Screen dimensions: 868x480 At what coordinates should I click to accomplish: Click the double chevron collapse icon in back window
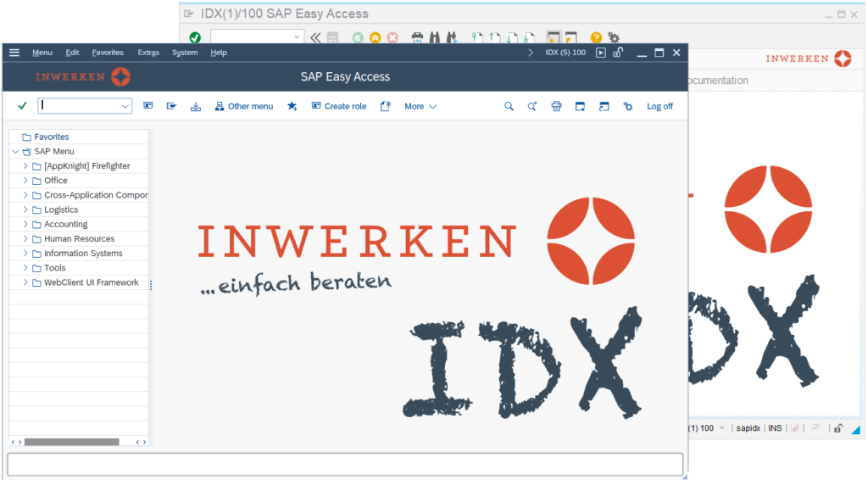point(315,37)
